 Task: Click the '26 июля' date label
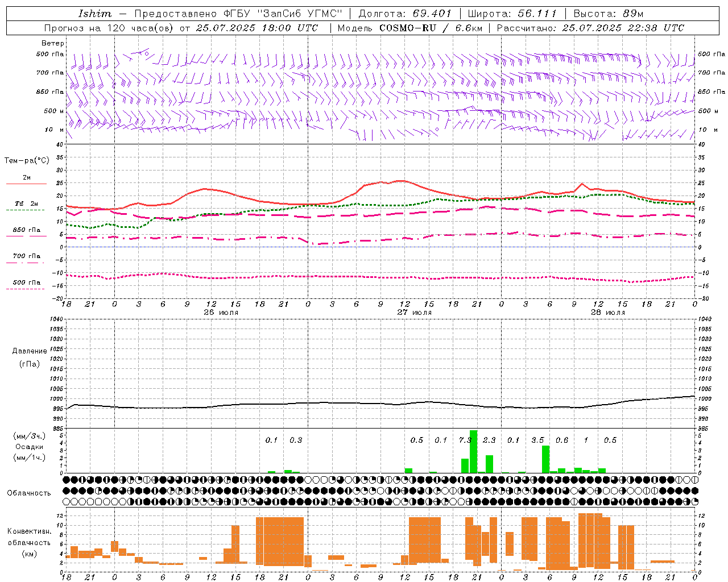pos(221,313)
